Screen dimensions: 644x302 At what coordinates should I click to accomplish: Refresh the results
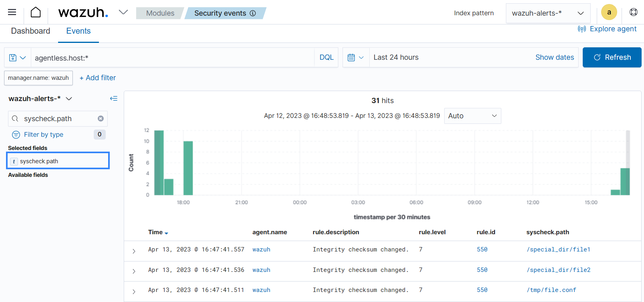pyautogui.click(x=612, y=57)
